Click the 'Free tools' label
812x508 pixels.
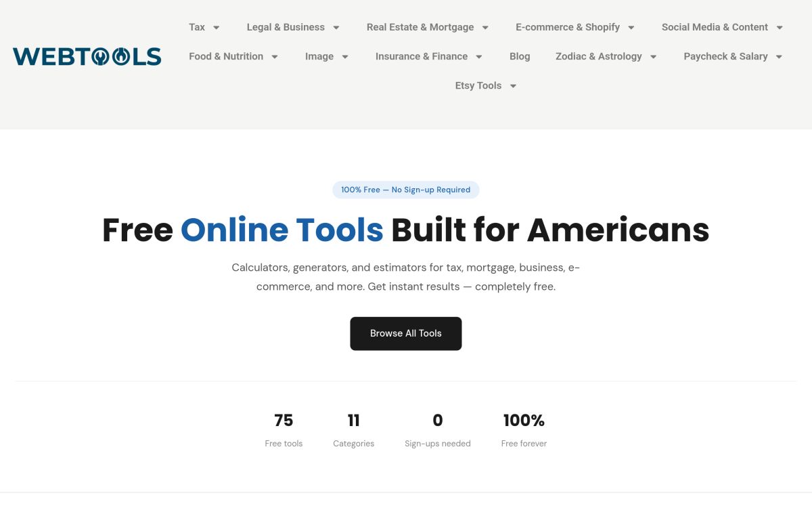[284, 444]
